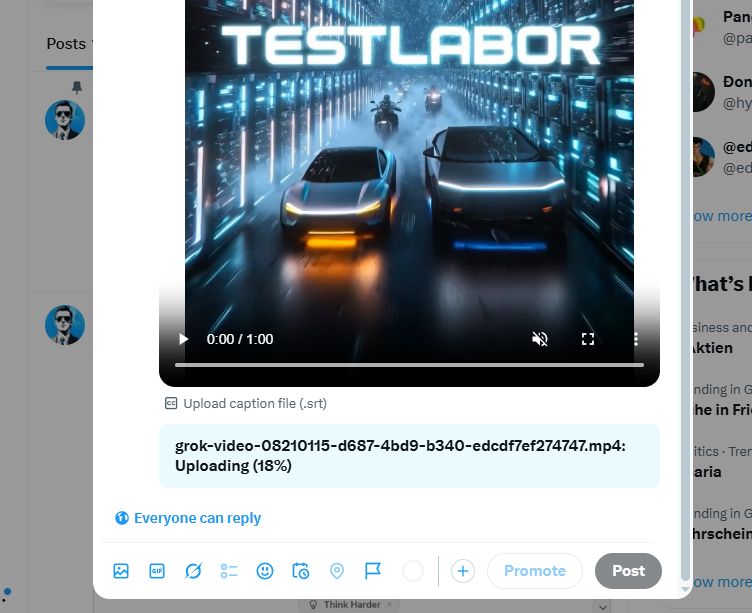Click globe icon beside Everyone can reply
The image size is (752, 613).
point(122,518)
